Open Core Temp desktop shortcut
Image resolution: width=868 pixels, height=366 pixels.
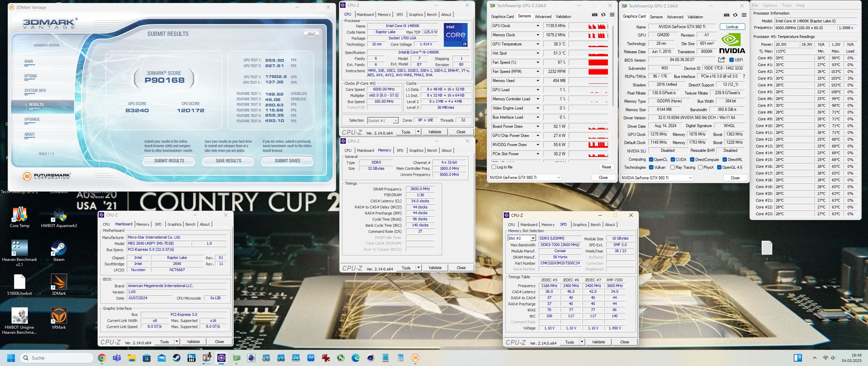click(20, 218)
